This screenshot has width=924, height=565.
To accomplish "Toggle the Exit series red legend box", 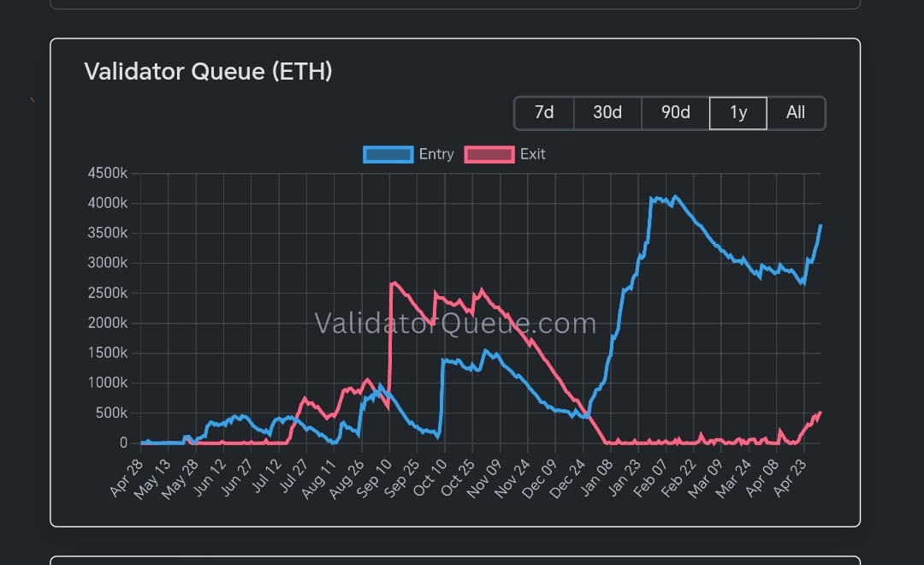I will pos(489,155).
